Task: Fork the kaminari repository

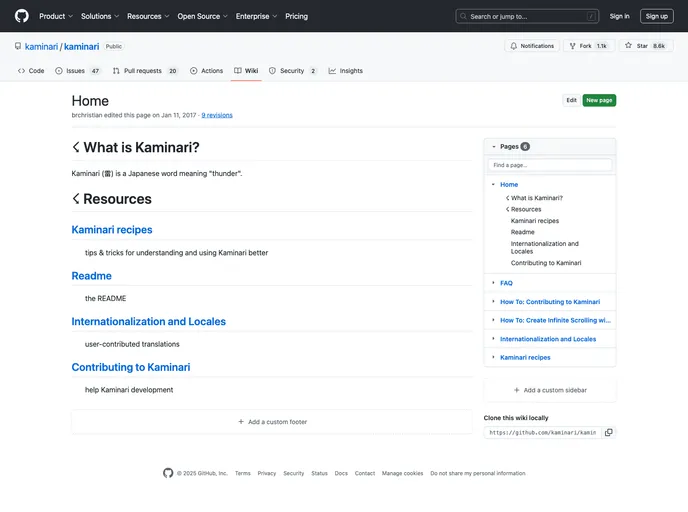Action: [x=586, y=46]
